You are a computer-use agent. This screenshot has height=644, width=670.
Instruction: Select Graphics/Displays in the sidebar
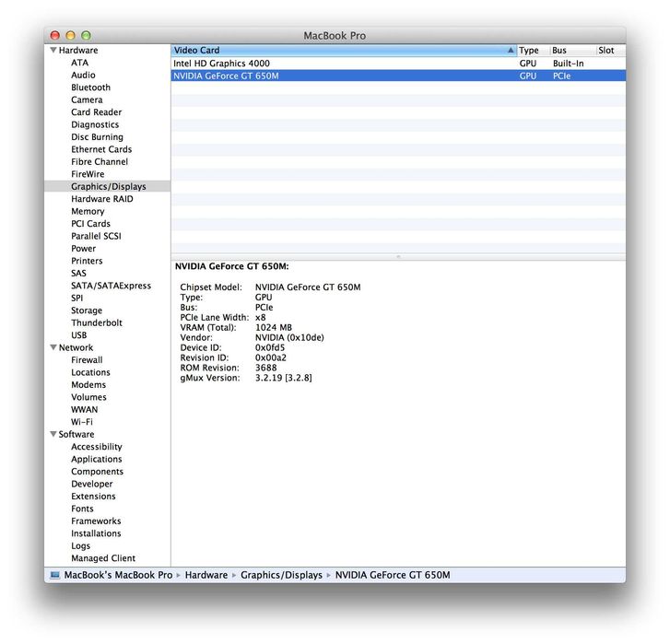(x=109, y=186)
